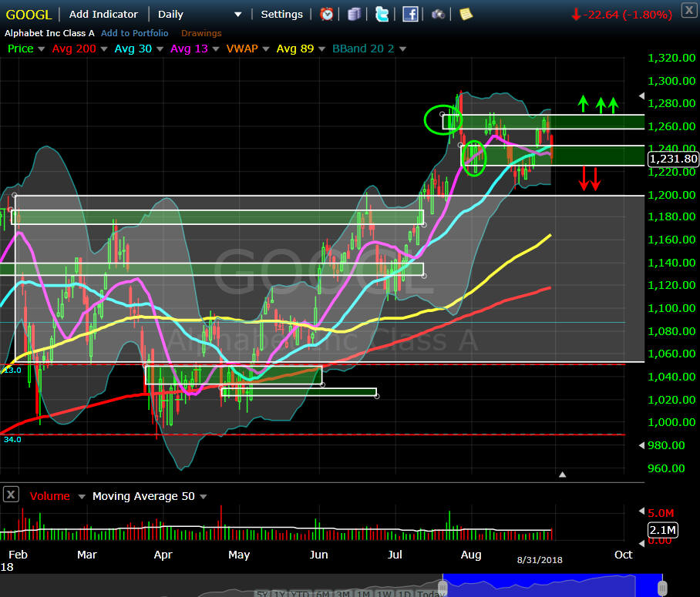The image size is (700, 597).
Task: Close the chart using top-right X
Action: coord(688,10)
